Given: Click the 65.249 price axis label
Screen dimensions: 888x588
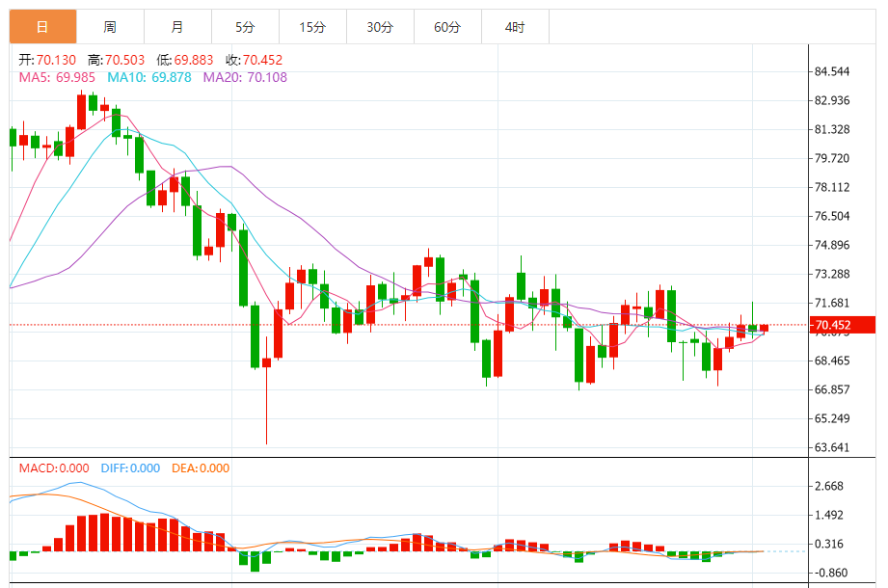Looking at the screenshot, I should click(832, 418).
